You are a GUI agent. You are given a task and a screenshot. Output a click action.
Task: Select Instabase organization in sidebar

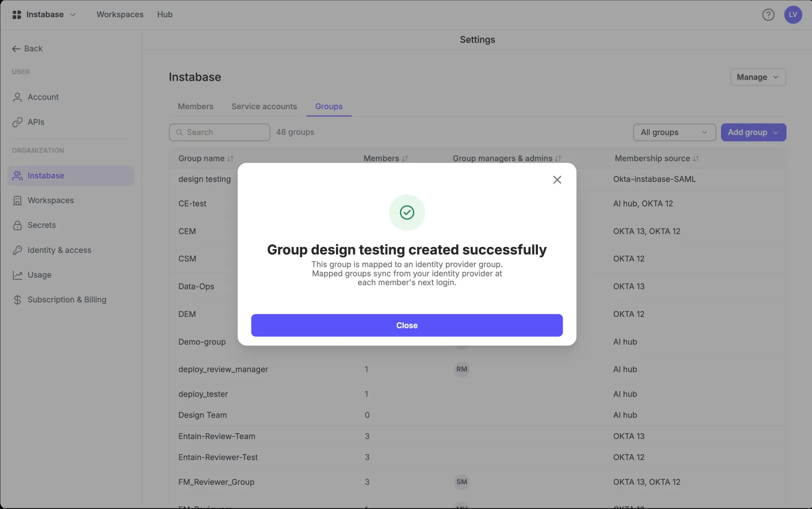click(71, 176)
